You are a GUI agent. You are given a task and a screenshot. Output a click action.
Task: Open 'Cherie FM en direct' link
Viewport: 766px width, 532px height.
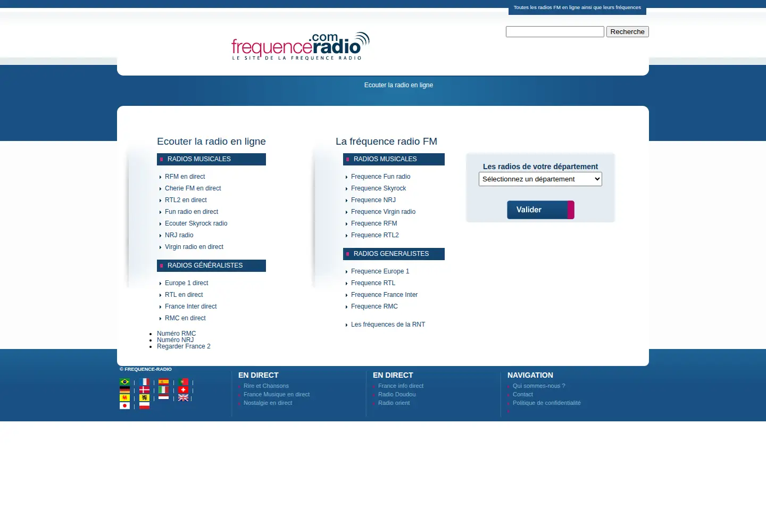[193, 188]
